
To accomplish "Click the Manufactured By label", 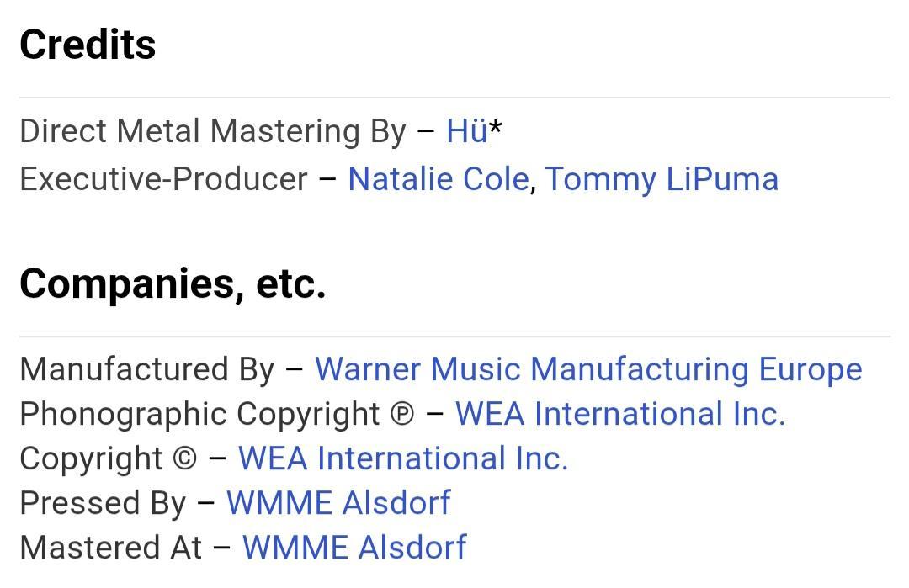I will click(147, 369).
